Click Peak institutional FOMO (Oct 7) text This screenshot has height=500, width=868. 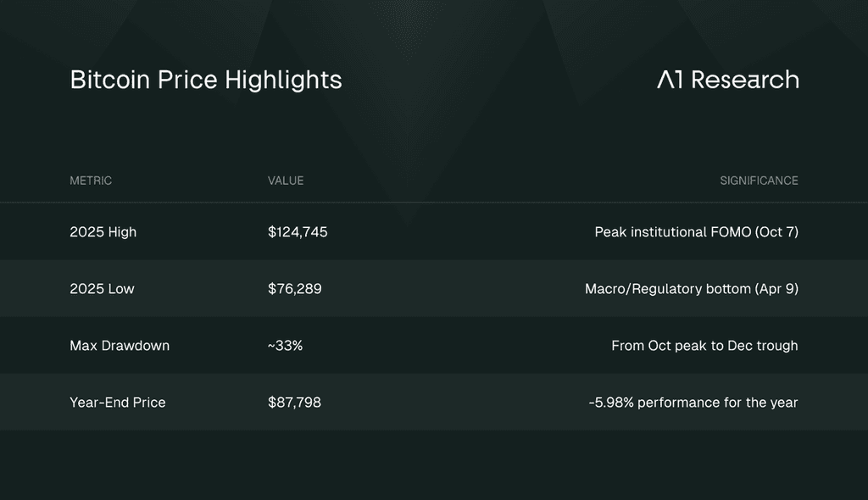(x=697, y=232)
